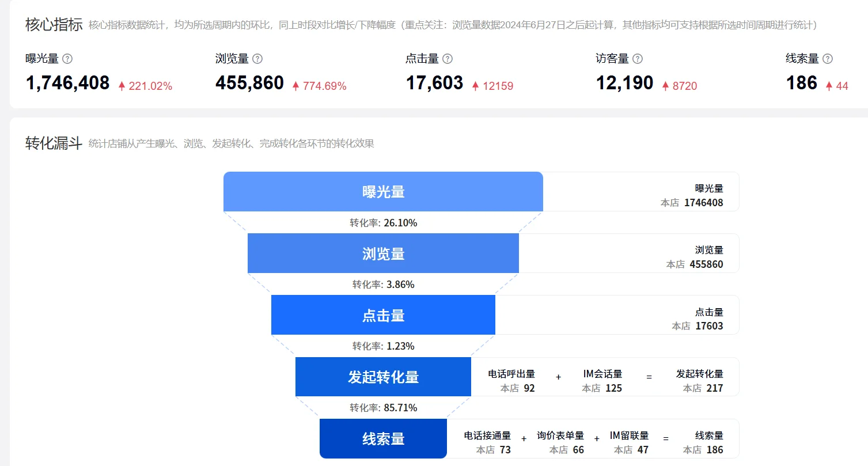Viewport: 868px width, 466px height.
Task: Select the 浏览量 funnel stage
Action: click(383, 253)
